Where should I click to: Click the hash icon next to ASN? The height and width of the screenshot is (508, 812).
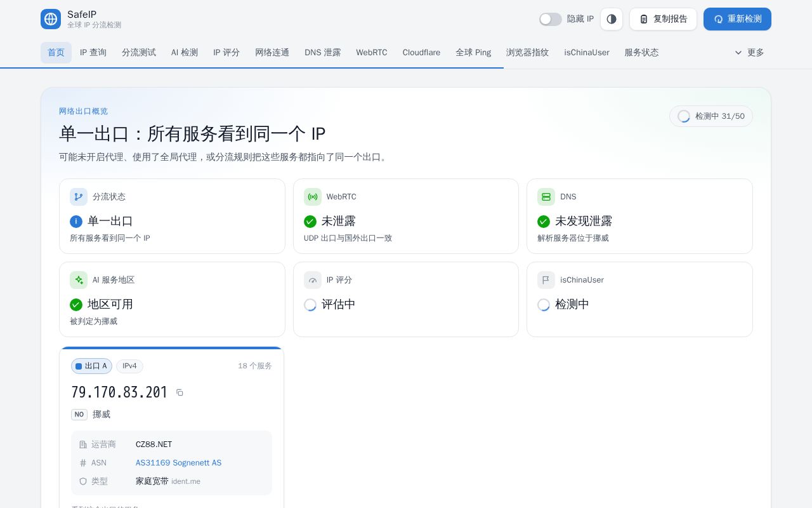pyautogui.click(x=83, y=463)
